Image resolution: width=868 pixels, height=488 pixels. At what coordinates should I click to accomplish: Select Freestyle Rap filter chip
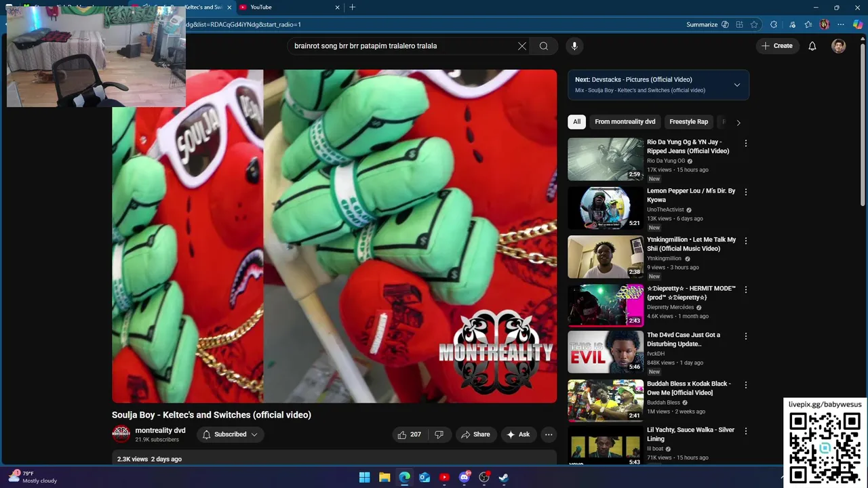pos(688,122)
